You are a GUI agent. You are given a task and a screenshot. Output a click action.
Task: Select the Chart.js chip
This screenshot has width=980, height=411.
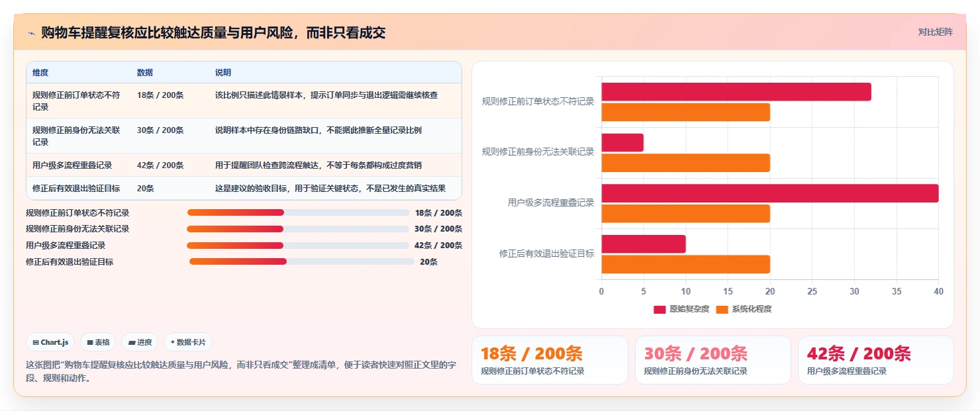[x=51, y=342]
